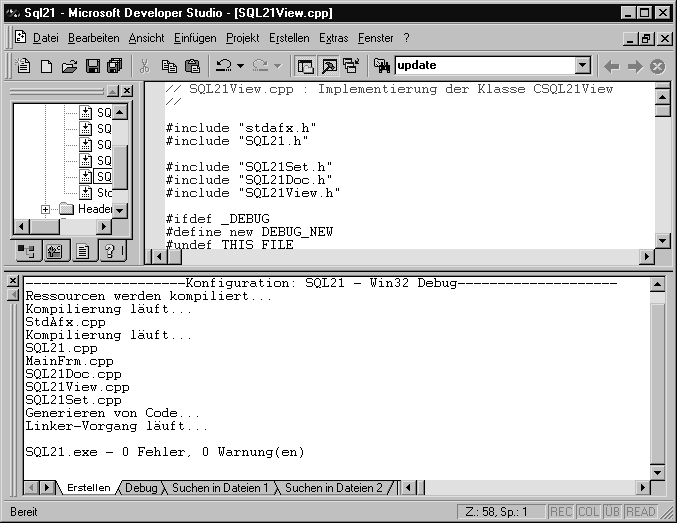Viewport: 677px width, 523px height.
Task: Click editor vertical scrollbar down arrow
Action: click(x=662, y=241)
